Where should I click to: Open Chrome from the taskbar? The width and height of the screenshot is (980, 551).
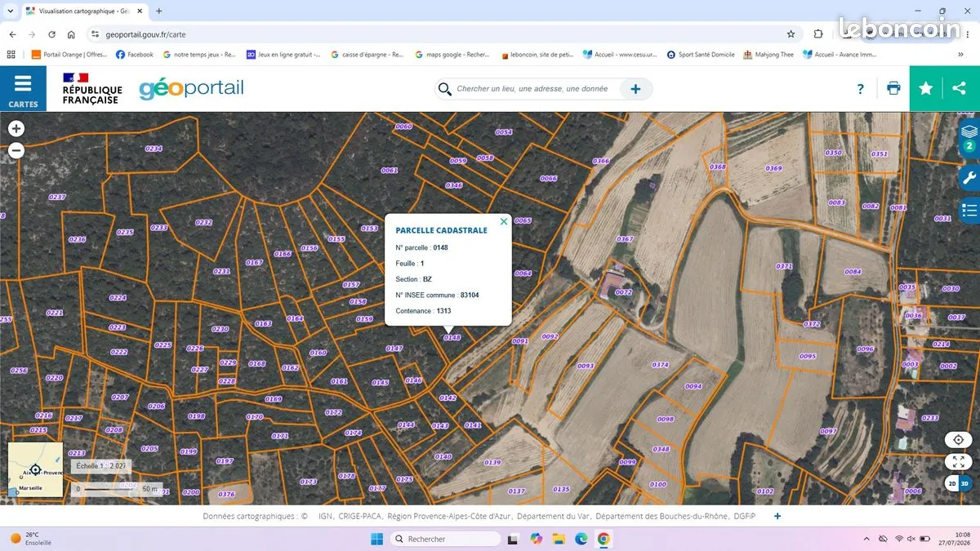(x=604, y=539)
